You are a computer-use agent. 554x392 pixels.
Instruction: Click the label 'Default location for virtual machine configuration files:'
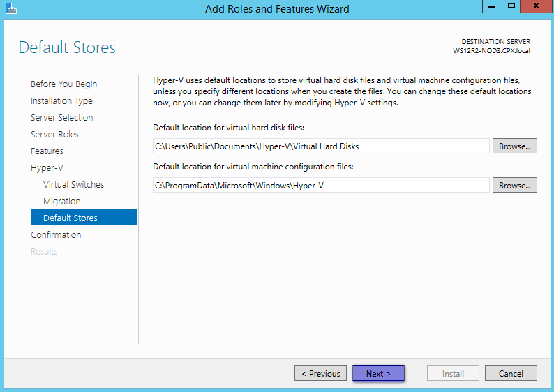click(253, 167)
